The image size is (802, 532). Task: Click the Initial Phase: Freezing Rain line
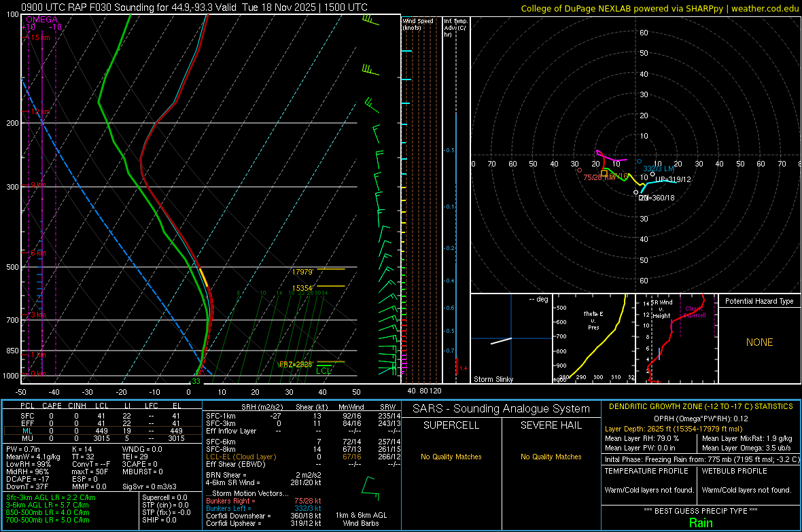click(x=701, y=459)
